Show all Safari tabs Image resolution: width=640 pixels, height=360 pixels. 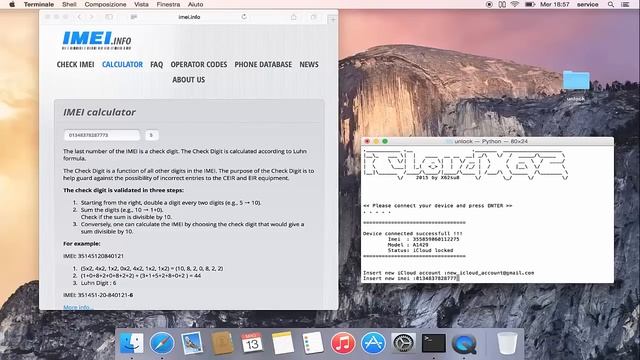point(313,17)
